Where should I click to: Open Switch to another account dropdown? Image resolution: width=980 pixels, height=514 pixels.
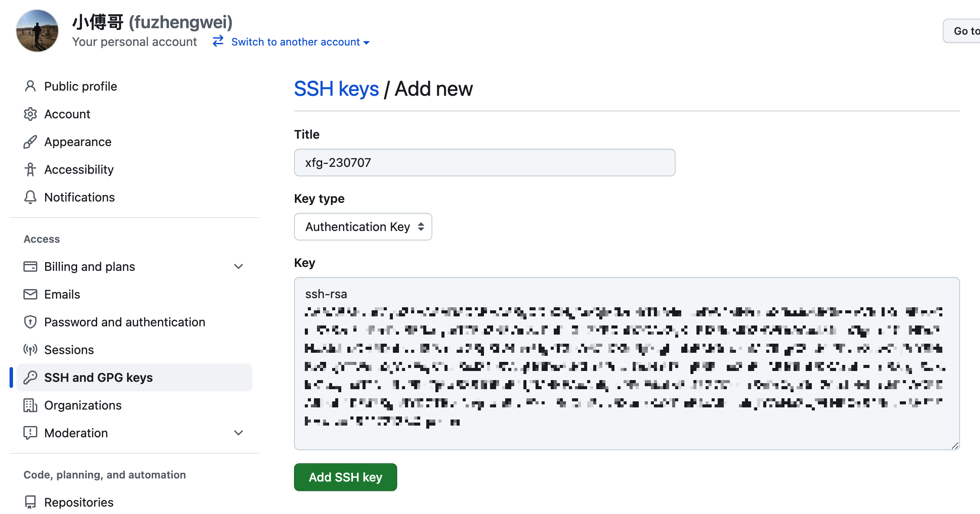291,42
